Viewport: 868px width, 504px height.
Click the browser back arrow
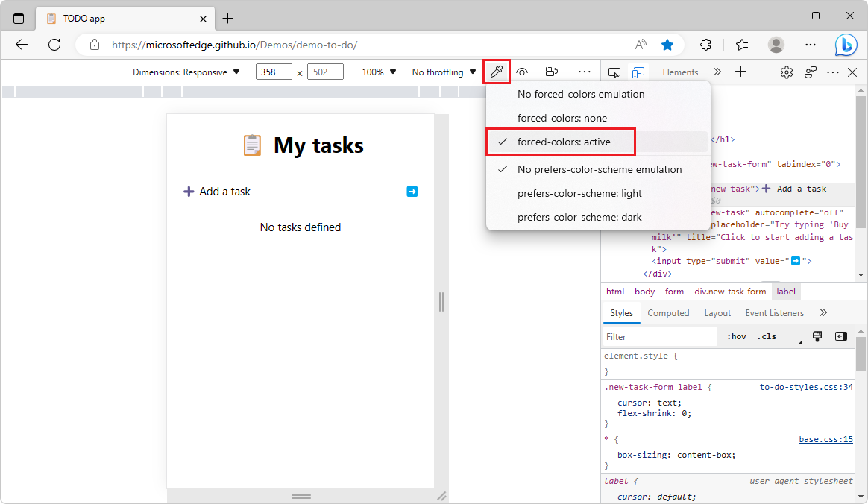pyautogui.click(x=22, y=45)
